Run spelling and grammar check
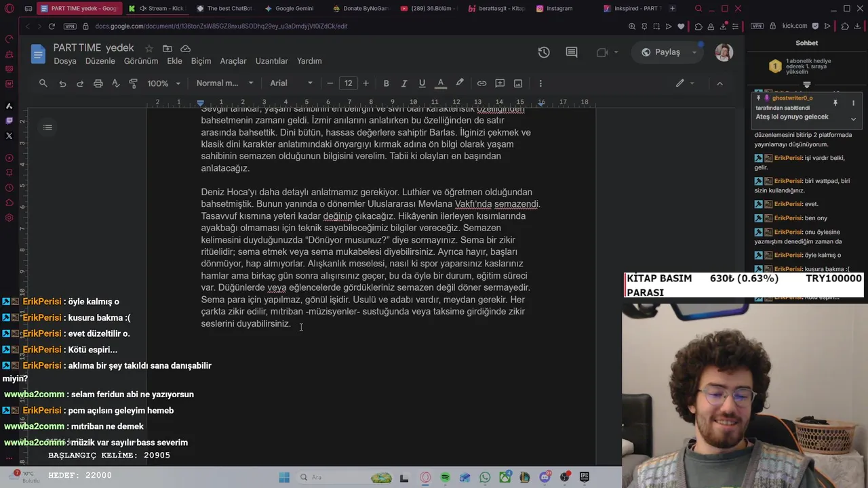The image size is (868, 488). click(115, 83)
